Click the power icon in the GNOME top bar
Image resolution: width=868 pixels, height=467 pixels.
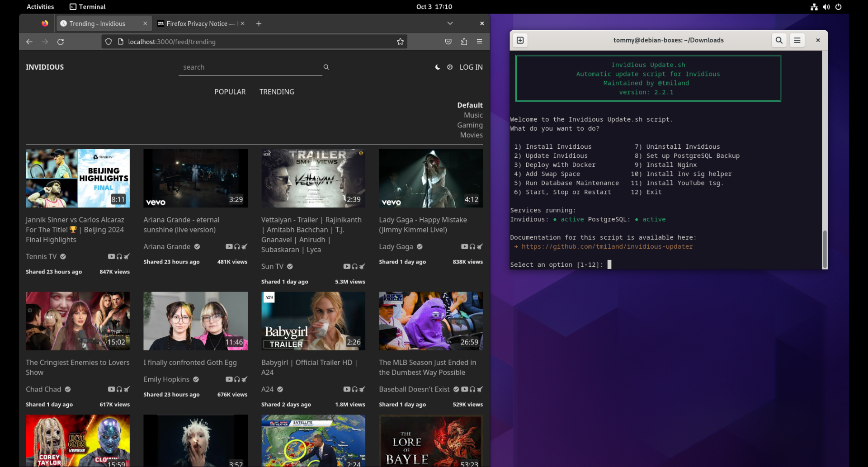click(839, 7)
